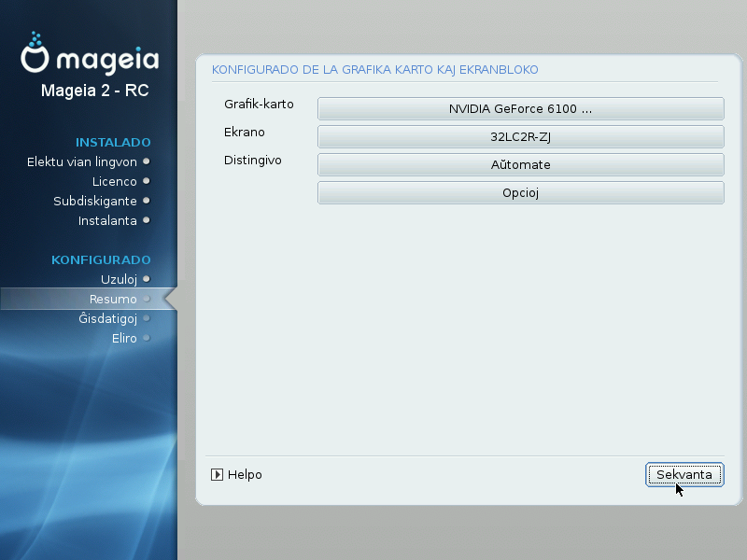Select the Instalanta step
The image size is (747, 560).
(107, 220)
